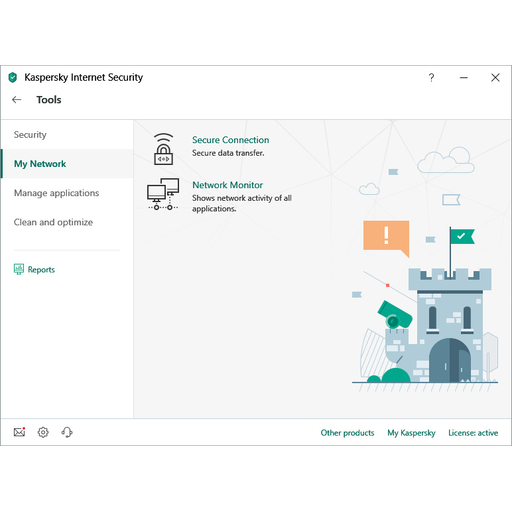Open the Reports chart icon
This screenshot has width=512, height=512.
pyautogui.click(x=19, y=269)
